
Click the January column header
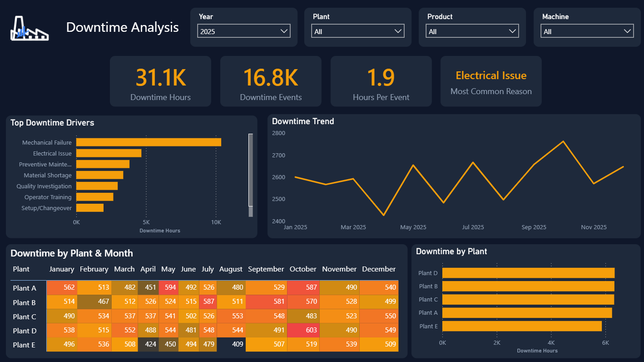[x=62, y=269]
